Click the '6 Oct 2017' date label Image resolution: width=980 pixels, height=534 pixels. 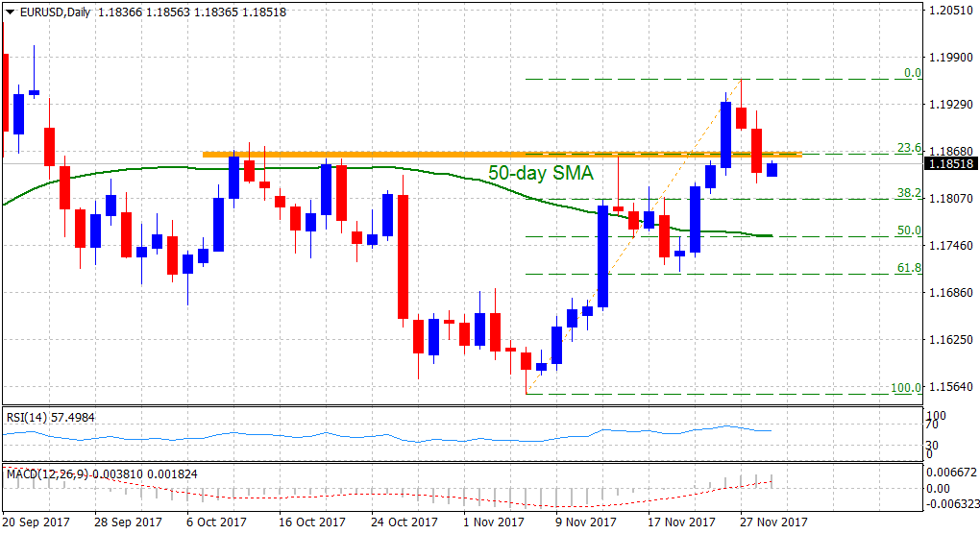(217, 522)
